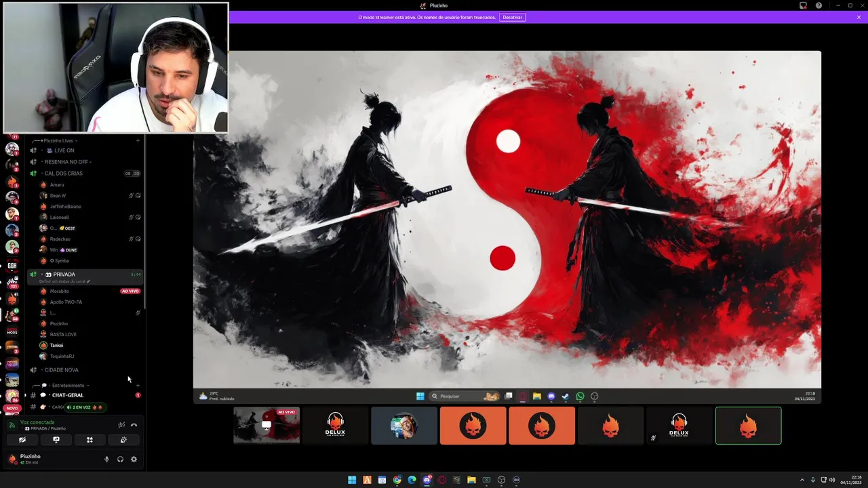Deafen with the headphones icon
Image resolution: width=868 pixels, height=488 pixels.
pos(120,459)
